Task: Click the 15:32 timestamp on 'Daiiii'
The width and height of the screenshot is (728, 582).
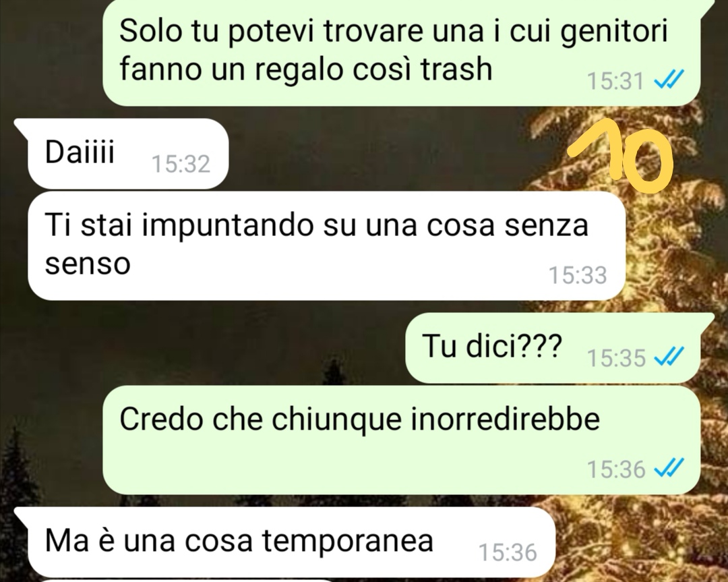Action: (x=181, y=164)
